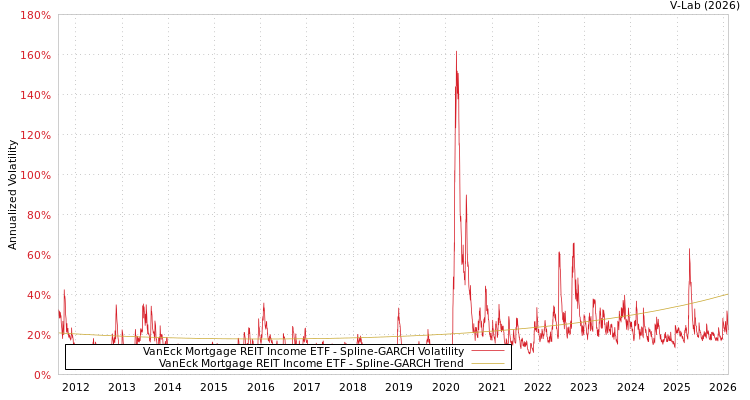This screenshot has width=750, height=400.
Task: Click the Annualized Volatility axis title
Action: coord(12,195)
